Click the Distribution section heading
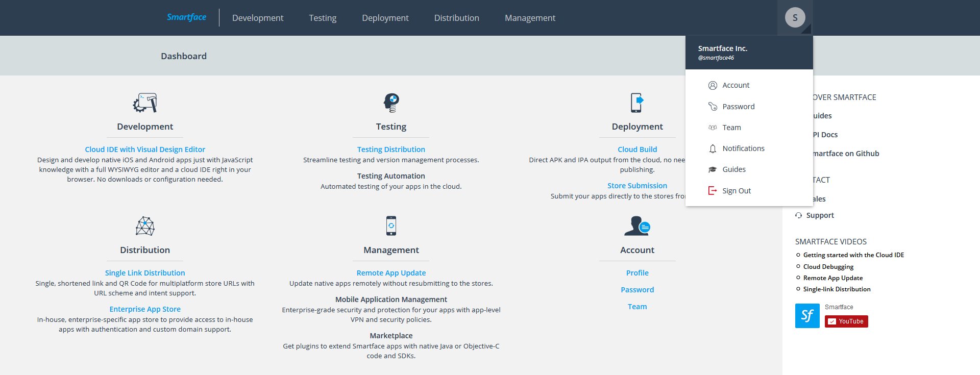The width and height of the screenshot is (980, 375). pyautogui.click(x=145, y=250)
